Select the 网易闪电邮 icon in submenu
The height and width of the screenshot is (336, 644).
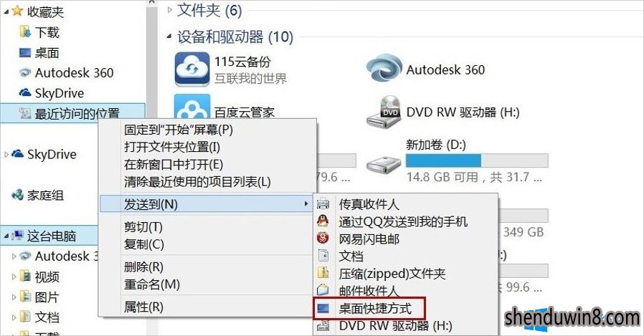(x=323, y=238)
